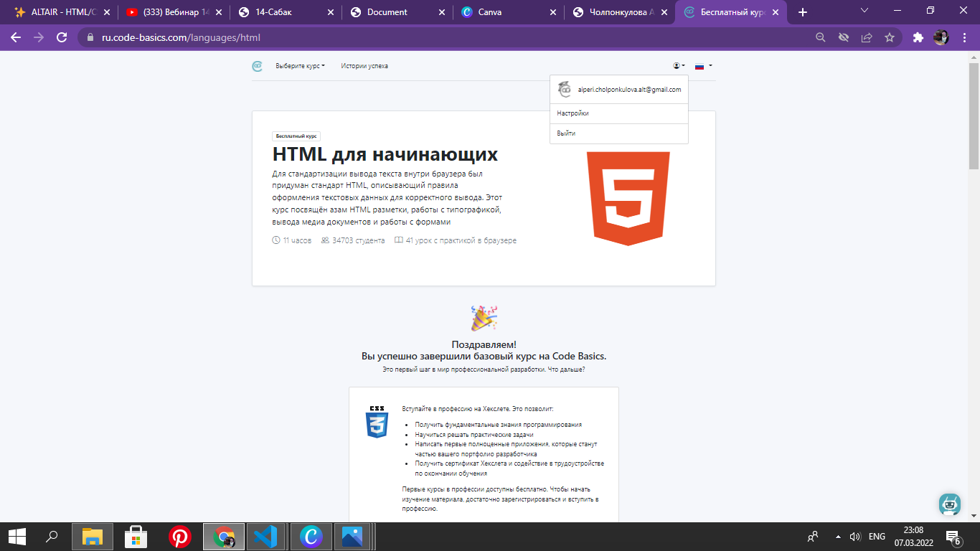This screenshot has width=980, height=551.
Task: Close the Document tab
Action: coord(440,12)
